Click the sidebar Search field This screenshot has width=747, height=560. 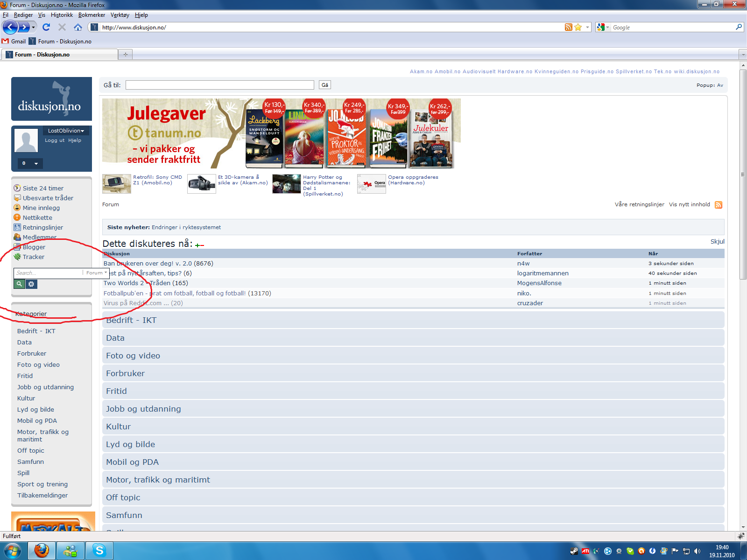pyautogui.click(x=48, y=273)
